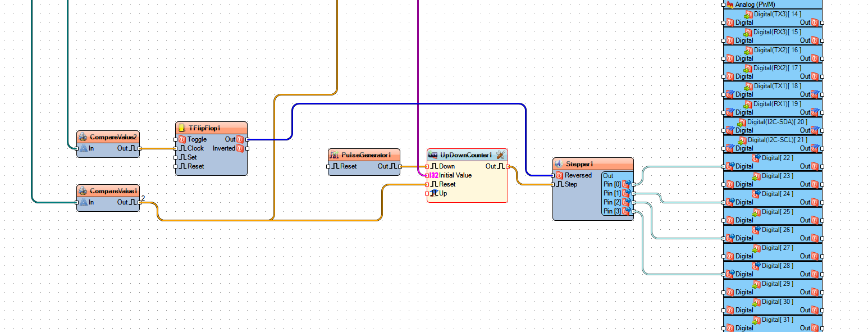Click the CompareValue2 Out pin
868x332 pixels.
tap(140, 148)
